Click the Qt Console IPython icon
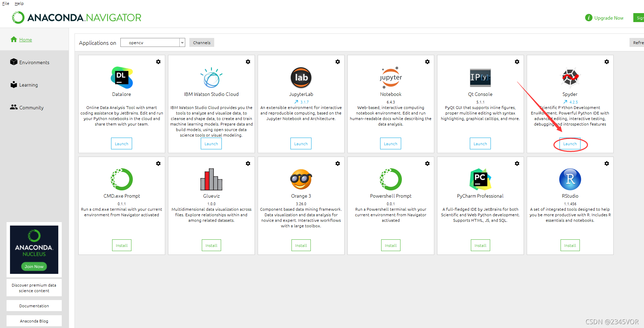 [480, 77]
